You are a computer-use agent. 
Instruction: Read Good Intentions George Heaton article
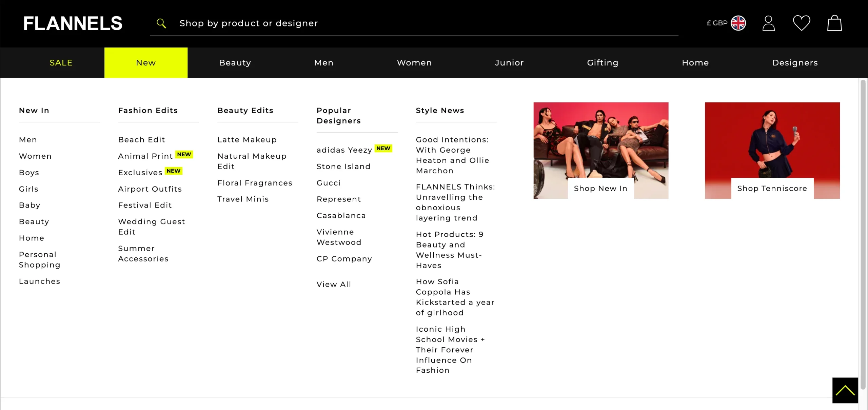coord(452,155)
